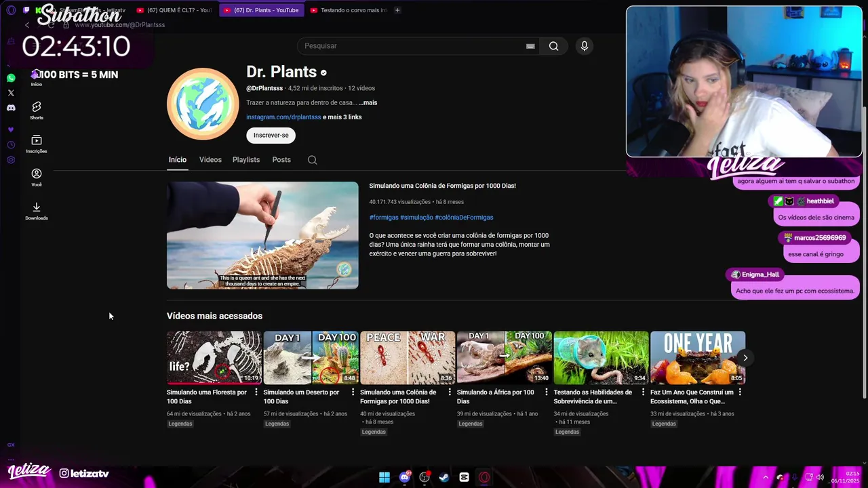Open the 'life?' forest simulation thumbnail
The image size is (868, 488).
tap(214, 358)
